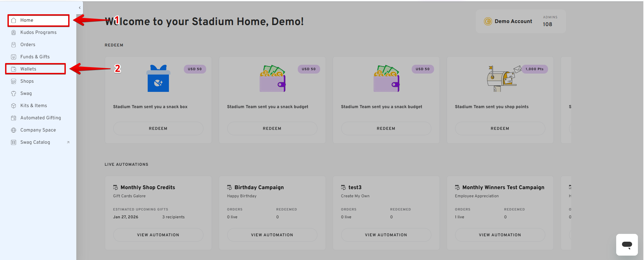Go to Company Space menu item
The width and height of the screenshot is (644, 260).
38,130
